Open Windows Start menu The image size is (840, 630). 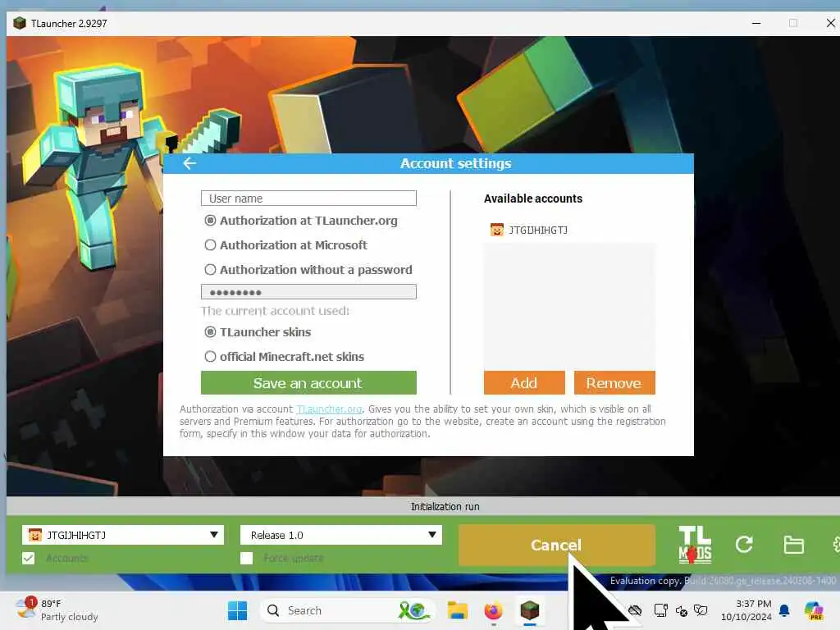[x=237, y=610]
